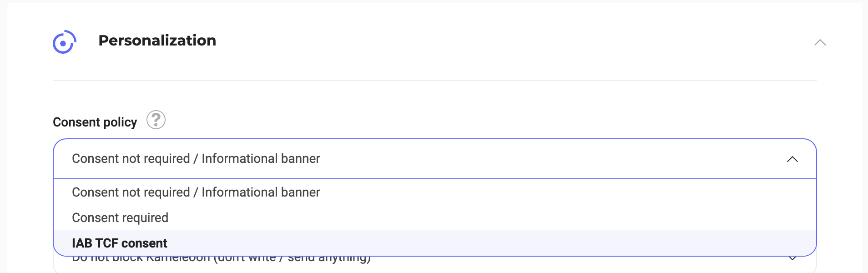Click the purple Personalization section icon
Screen dimensions: 868x273
coord(64,42)
